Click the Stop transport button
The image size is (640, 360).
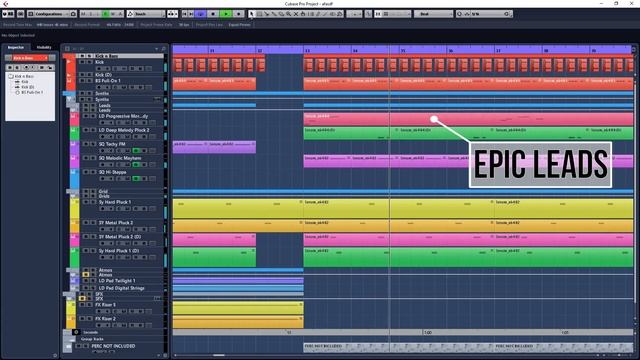tap(213, 14)
